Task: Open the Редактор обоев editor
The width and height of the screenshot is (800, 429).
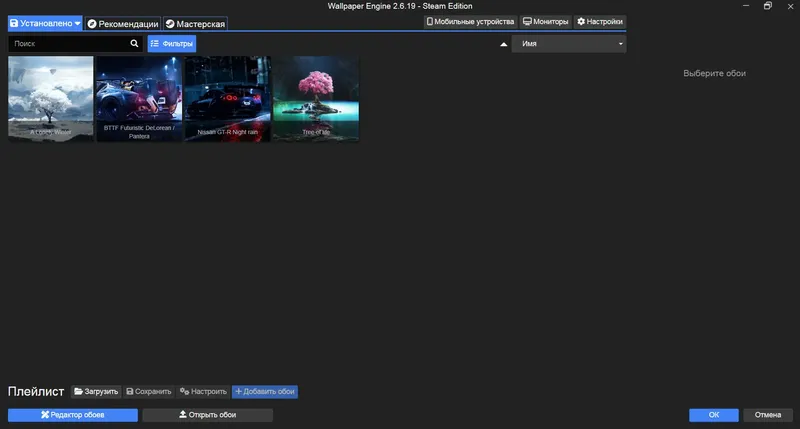Action: [x=73, y=415]
